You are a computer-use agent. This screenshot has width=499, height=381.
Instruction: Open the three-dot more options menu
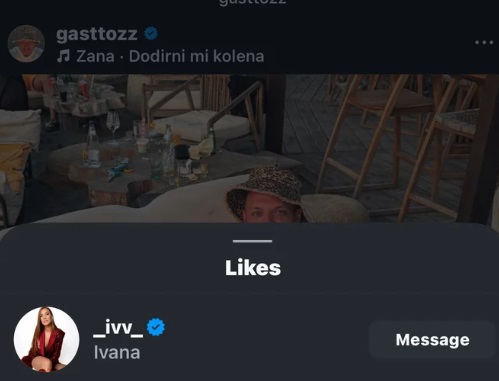tap(484, 42)
